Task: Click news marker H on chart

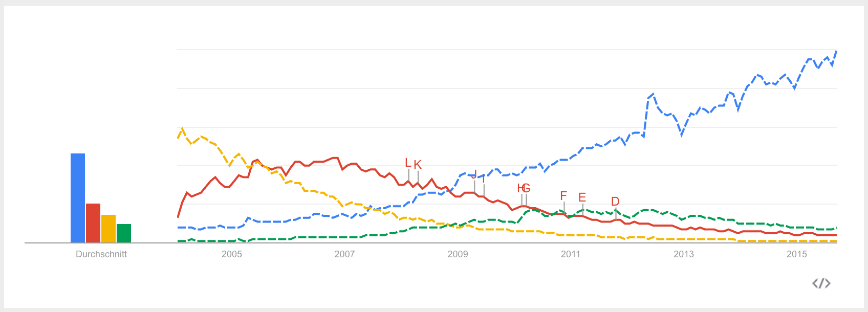Action: [520, 188]
